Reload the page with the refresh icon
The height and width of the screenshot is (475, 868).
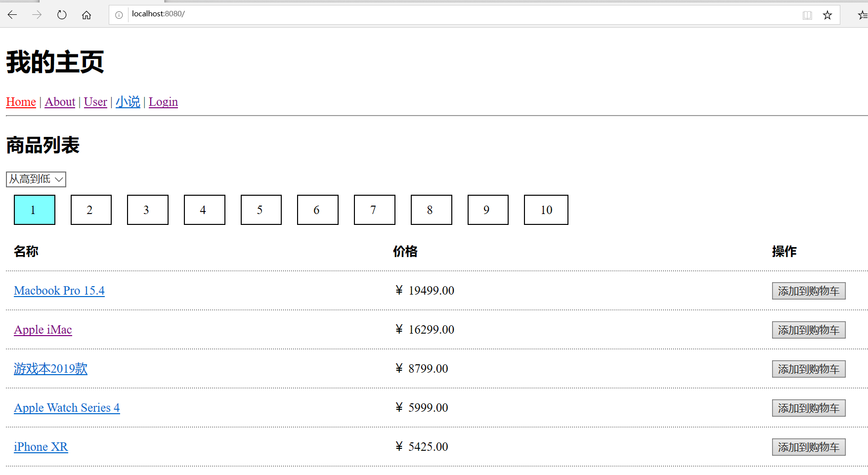(x=62, y=15)
